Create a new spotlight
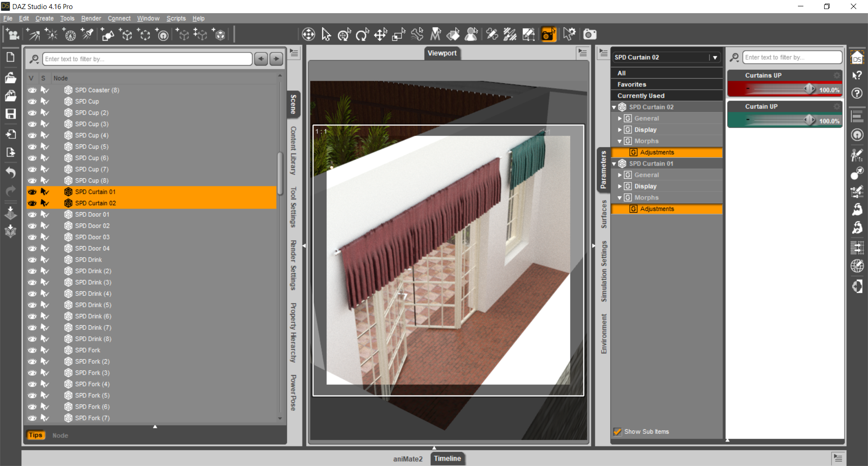868x466 pixels. pyautogui.click(x=87, y=34)
